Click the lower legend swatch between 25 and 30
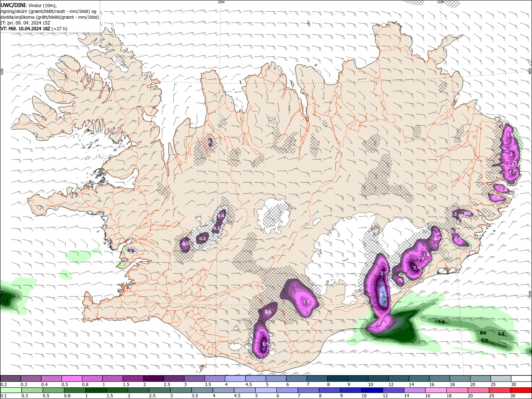532x399 pixels. [x=500, y=390]
